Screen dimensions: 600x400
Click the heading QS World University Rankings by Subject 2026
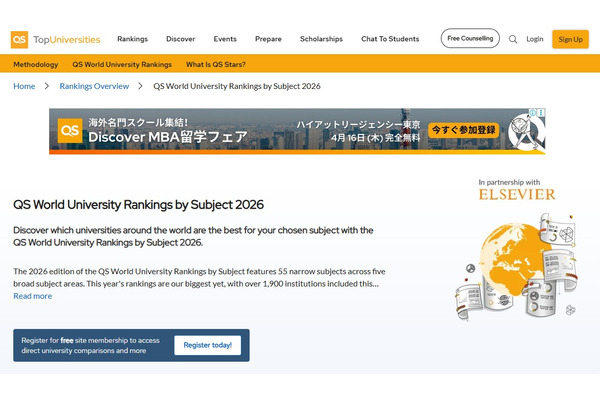pos(139,204)
